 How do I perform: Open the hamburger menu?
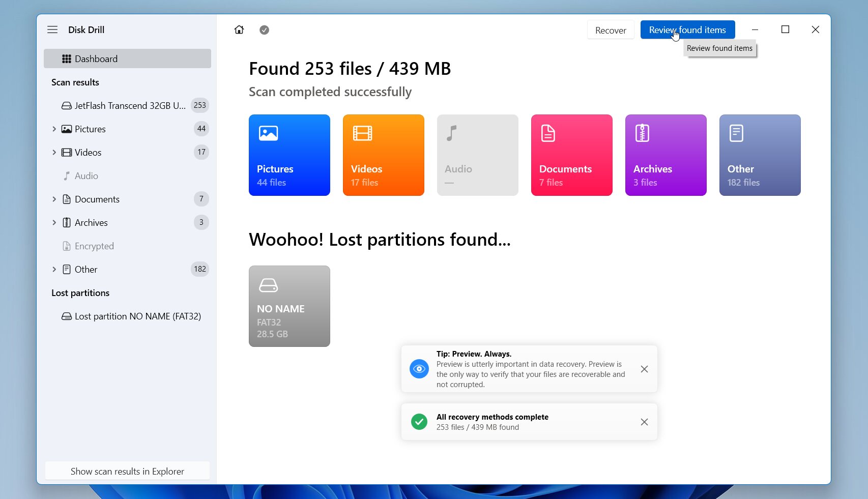click(x=52, y=30)
